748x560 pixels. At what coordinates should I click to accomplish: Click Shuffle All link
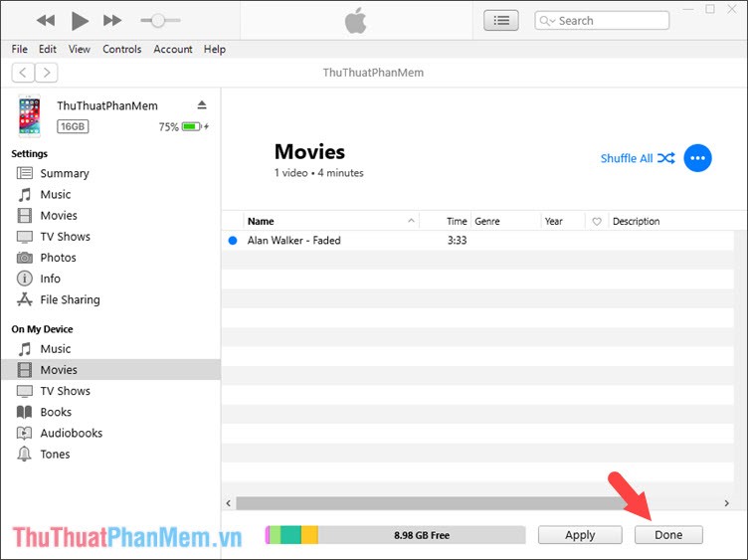point(638,158)
